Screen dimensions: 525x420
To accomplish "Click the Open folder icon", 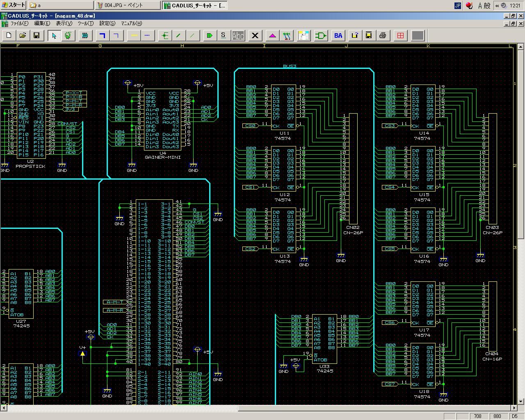I will pyautogui.click(x=23, y=36).
